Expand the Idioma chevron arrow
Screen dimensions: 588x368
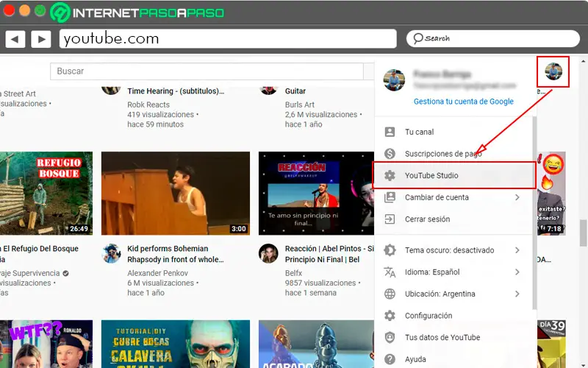(x=517, y=272)
